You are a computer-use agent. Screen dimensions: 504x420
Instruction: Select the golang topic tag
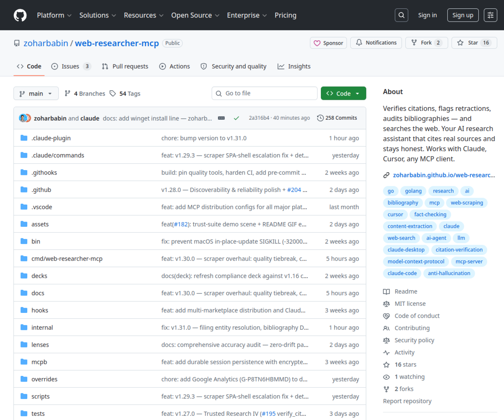click(413, 191)
